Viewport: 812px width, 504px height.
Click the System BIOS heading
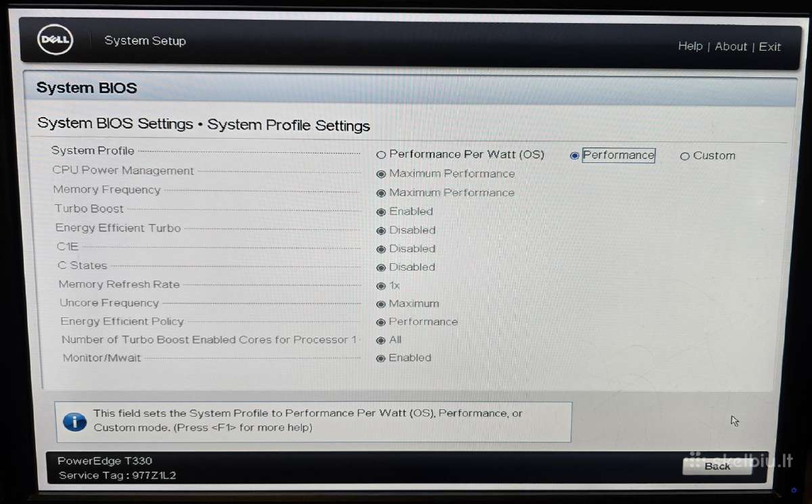(87, 88)
